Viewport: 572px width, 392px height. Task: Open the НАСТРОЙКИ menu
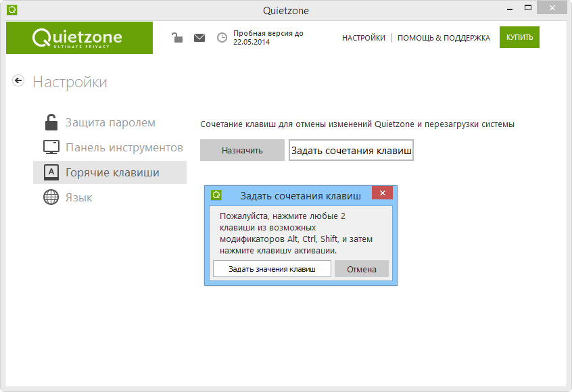point(363,38)
